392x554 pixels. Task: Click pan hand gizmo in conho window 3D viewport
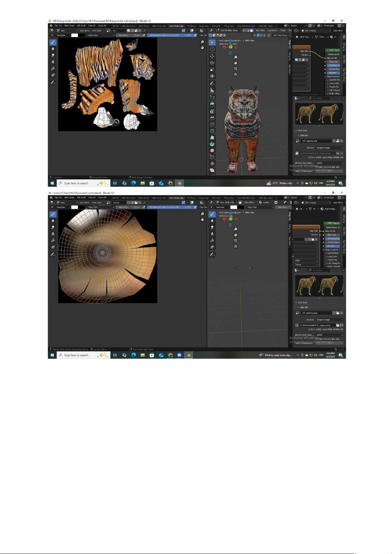click(x=236, y=235)
